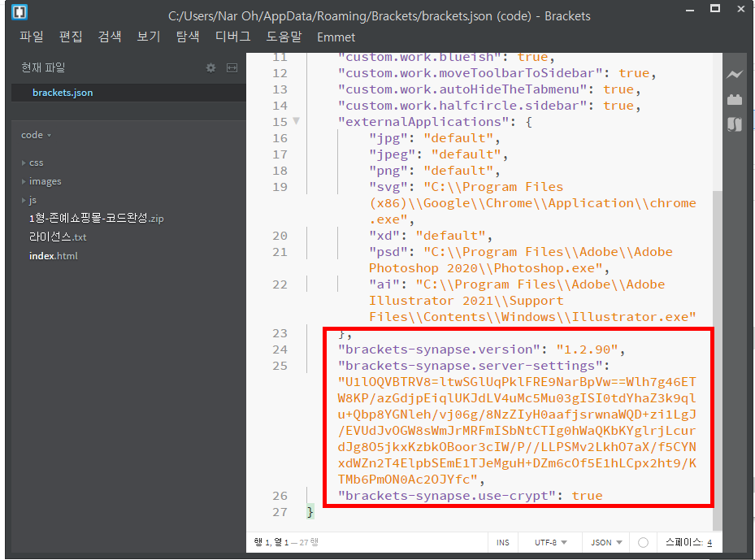Open the 파일 menu
This screenshot has height=560, width=755.
(x=32, y=37)
